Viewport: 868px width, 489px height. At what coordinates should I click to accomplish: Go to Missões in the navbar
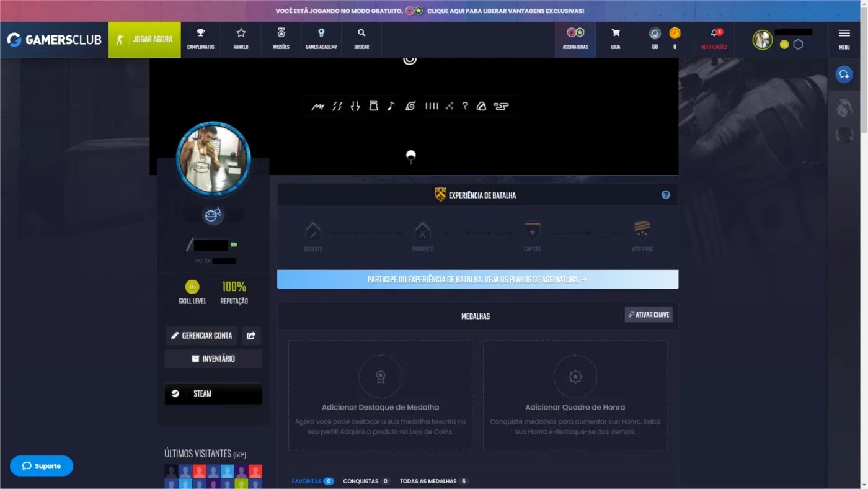281,40
